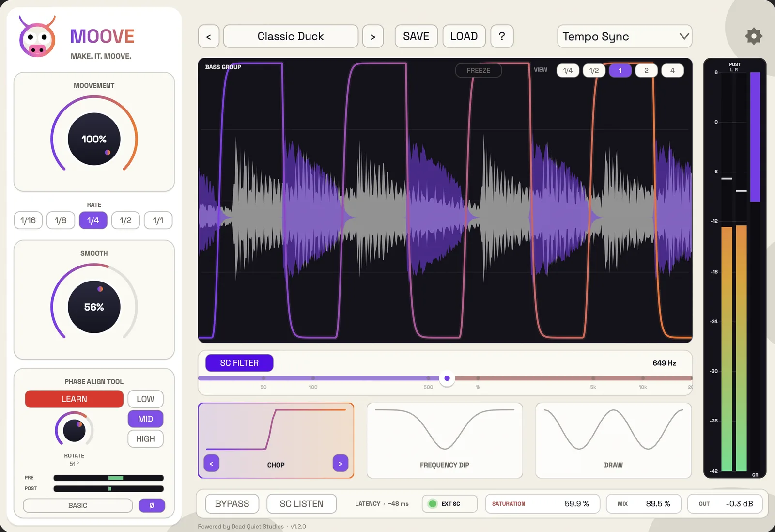The width and height of the screenshot is (775, 532).
Task: Select the Frequency Dip curve card
Action: pyautogui.click(x=445, y=440)
